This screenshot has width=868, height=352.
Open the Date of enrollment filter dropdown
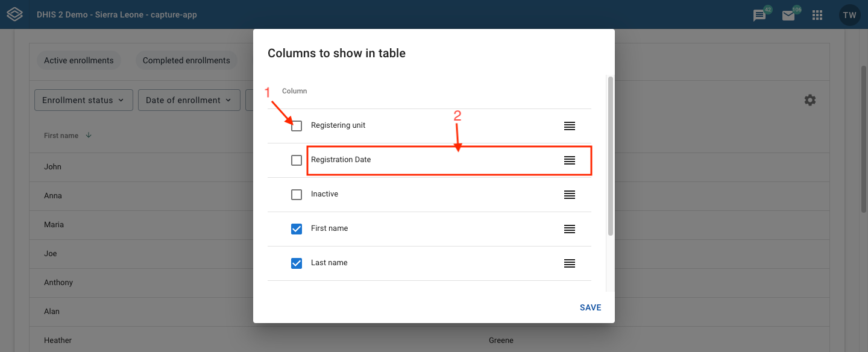click(x=189, y=100)
